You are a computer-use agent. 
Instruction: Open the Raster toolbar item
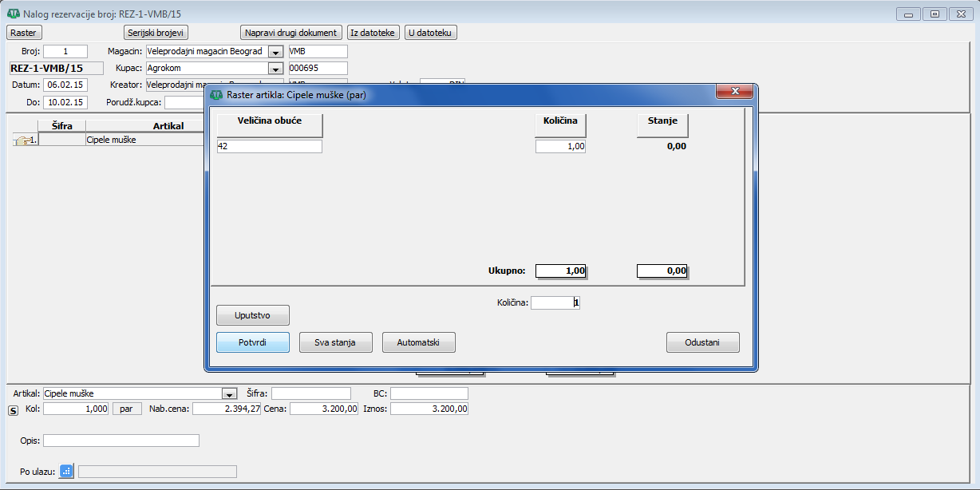coord(24,33)
